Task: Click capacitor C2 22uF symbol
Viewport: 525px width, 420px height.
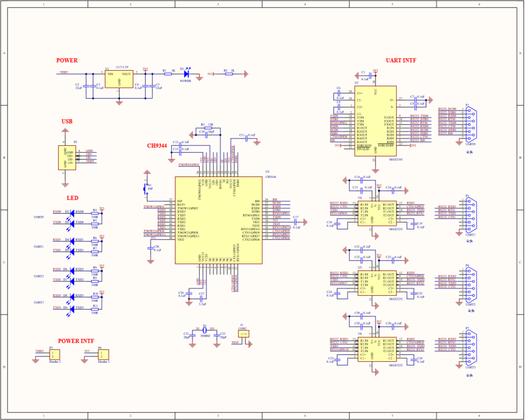Action: [x=86, y=86]
